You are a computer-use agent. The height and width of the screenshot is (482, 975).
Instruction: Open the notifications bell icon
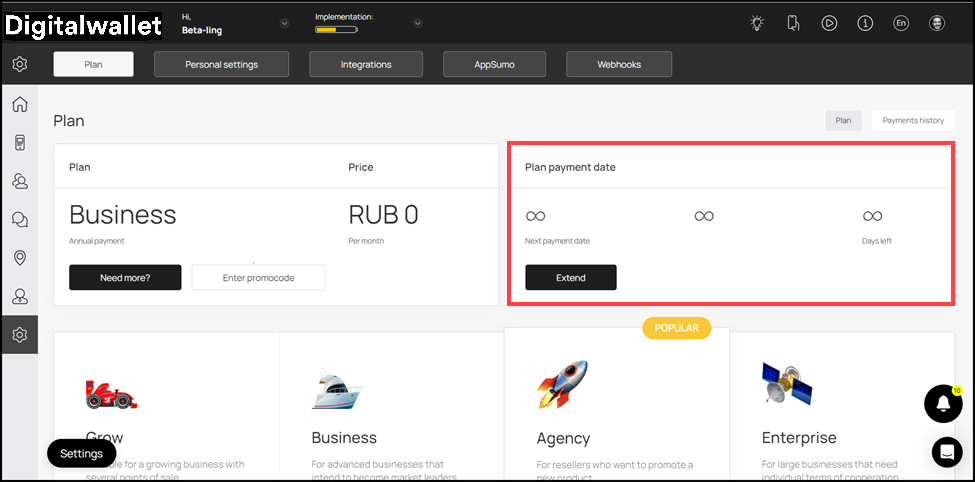coord(943,403)
